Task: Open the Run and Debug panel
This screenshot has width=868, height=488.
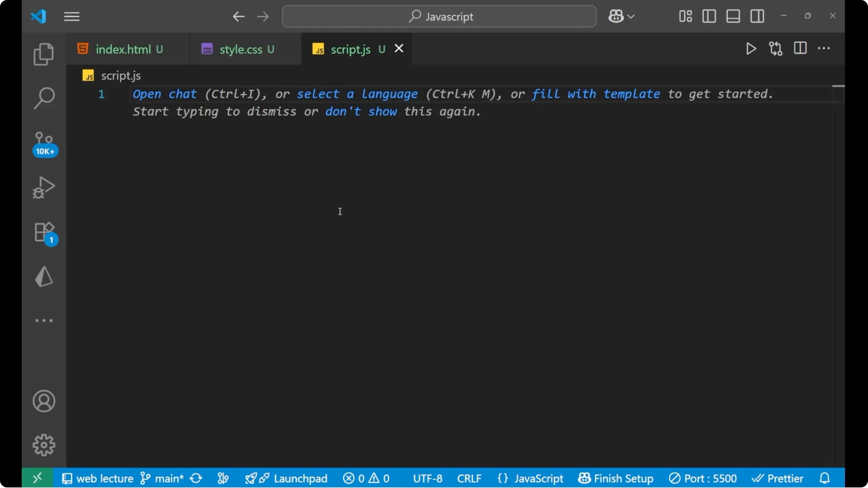Action: (x=43, y=187)
